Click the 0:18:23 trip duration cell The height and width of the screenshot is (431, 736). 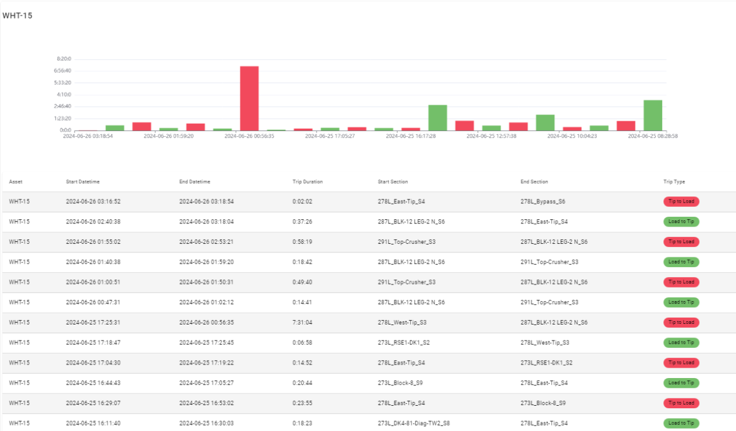[x=302, y=423]
